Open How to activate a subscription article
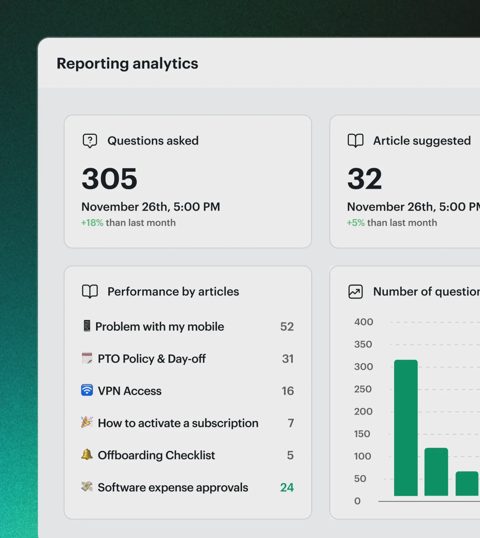 (178, 423)
